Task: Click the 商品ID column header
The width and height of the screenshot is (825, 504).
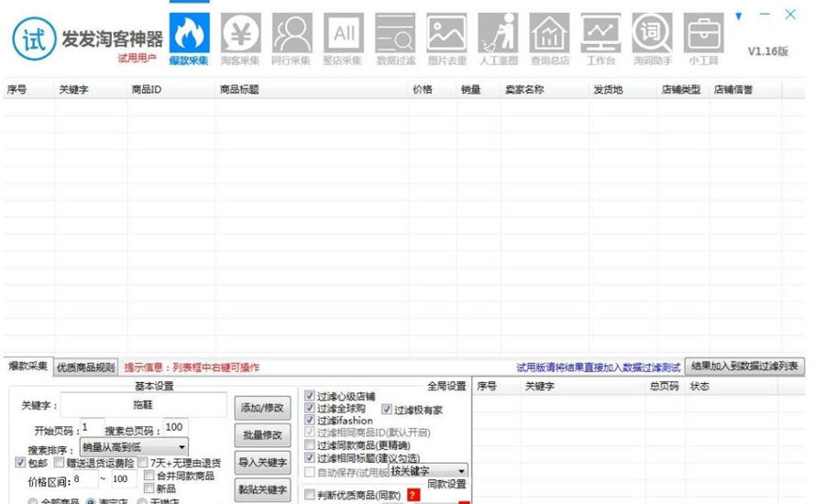Action: tap(171, 90)
